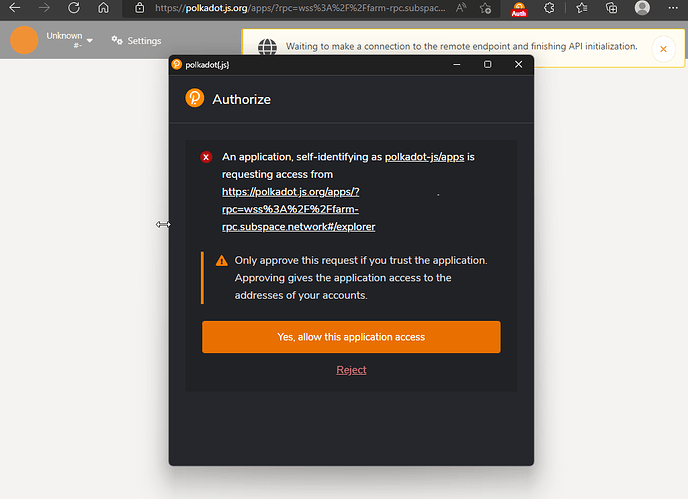
Task: Click the globe icon in the notification
Action: pyautogui.click(x=267, y=47)
